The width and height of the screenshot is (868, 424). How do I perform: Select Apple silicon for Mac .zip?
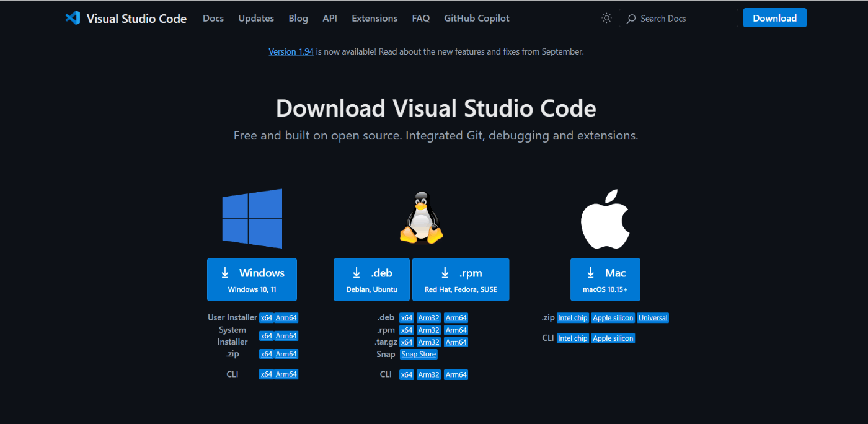tap(613, 318)
